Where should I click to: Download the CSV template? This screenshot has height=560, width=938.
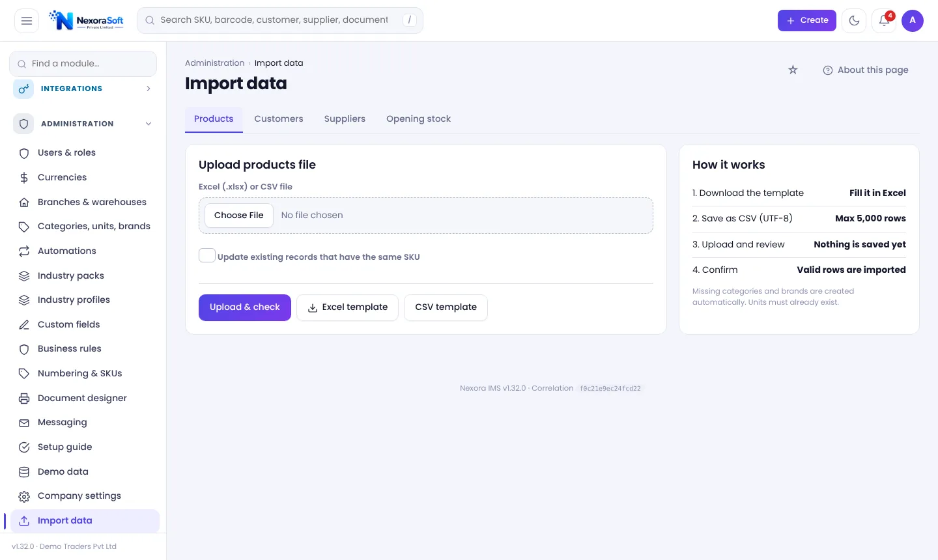(446, 307)
